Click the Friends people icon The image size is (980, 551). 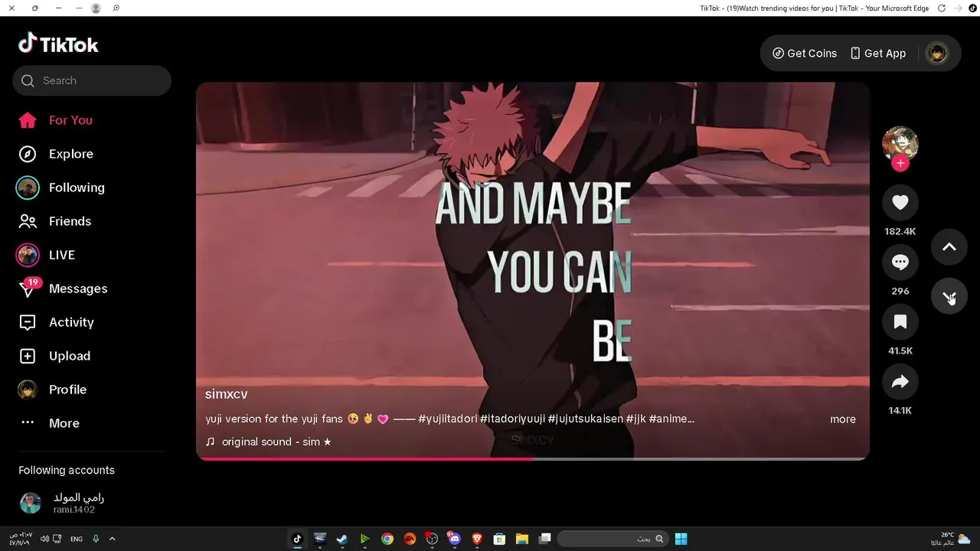pos(28,221)
